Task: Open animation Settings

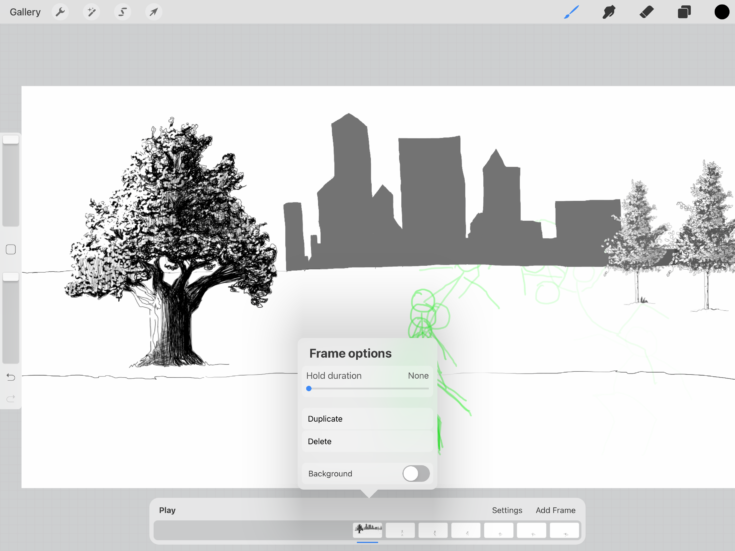Action: (507, 510)
